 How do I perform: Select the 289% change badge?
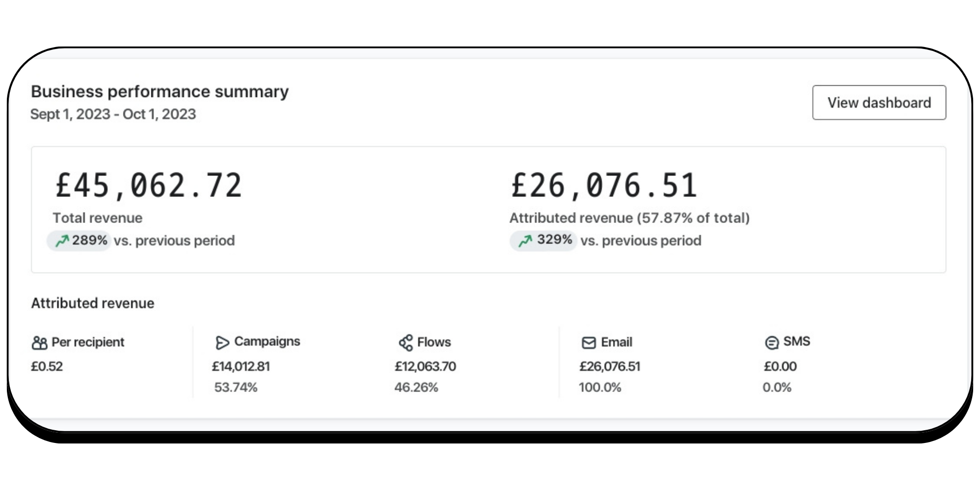click(80, 241)
